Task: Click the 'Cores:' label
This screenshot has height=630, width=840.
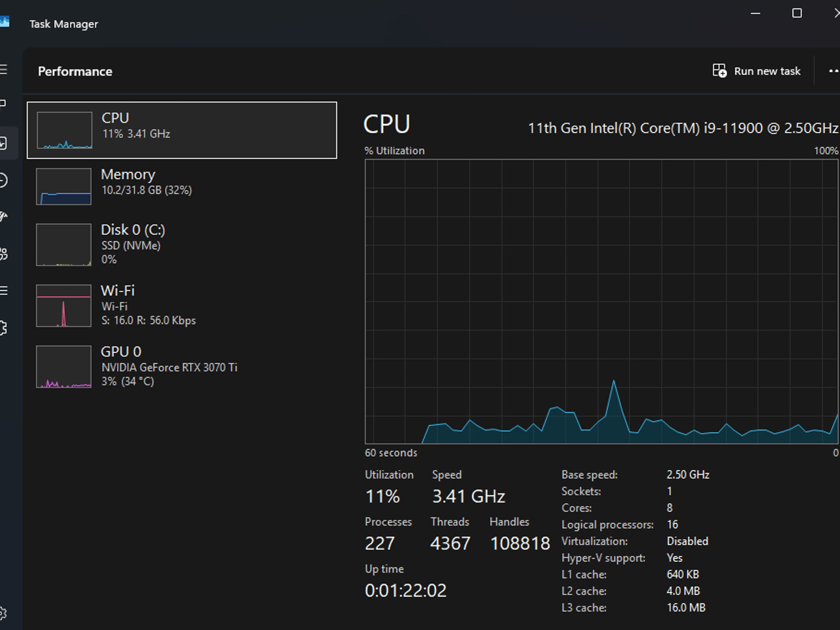Action: [x=576, y=508]
